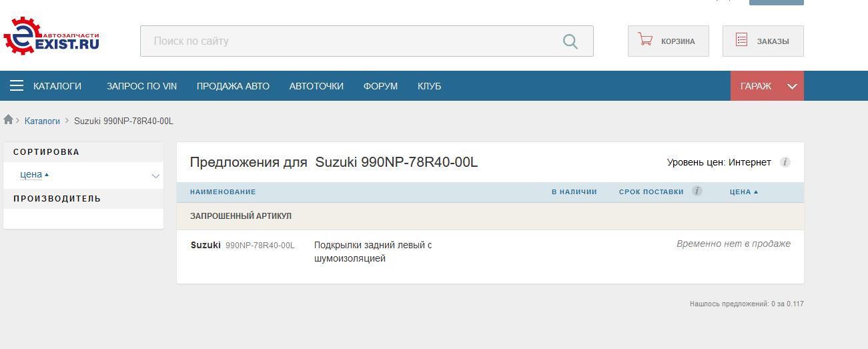868x349 pixels.
Task: Click the search magnifier icon
Action: tap(570, 41)
